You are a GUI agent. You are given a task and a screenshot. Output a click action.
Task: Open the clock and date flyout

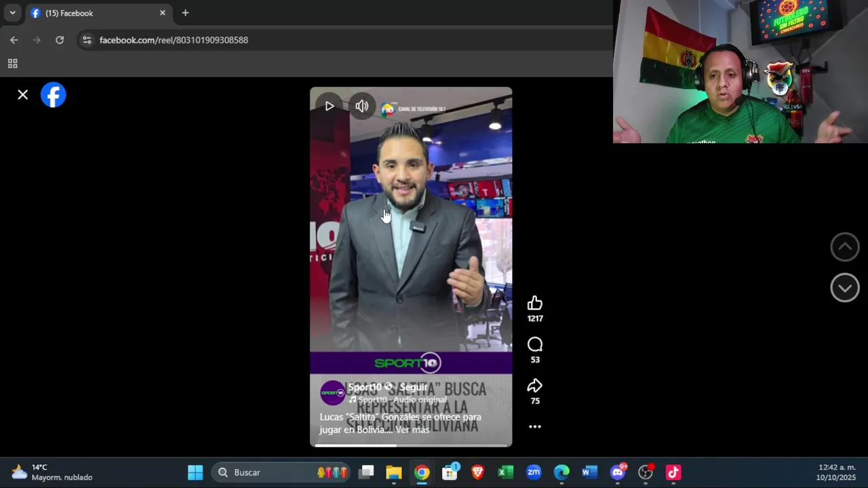pyautogui.click(x=837, y=472)
